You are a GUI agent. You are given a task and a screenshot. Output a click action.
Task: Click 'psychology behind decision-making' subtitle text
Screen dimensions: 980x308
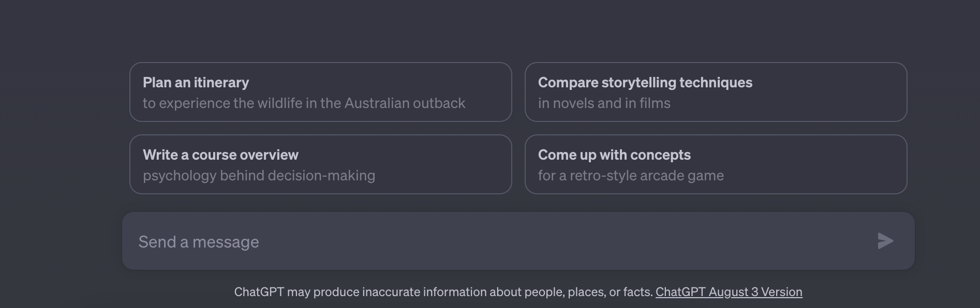259,176
